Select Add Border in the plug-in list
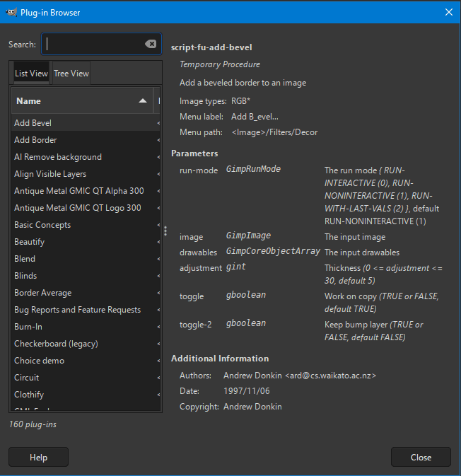This screenshot has height=476, width=461. (86, 140)
